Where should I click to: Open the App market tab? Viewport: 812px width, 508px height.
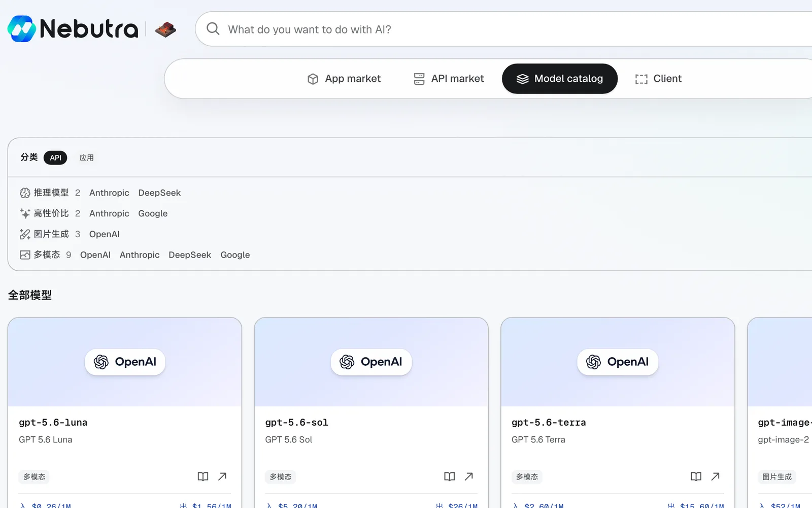pos(344,79)
